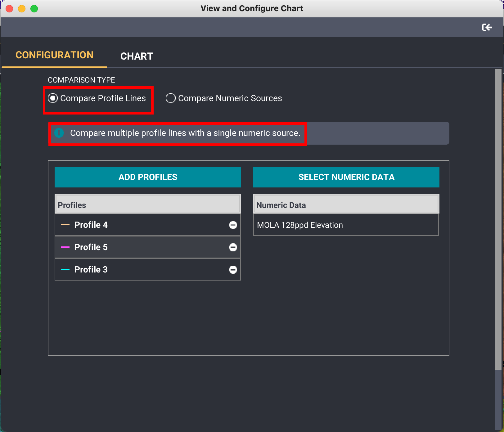Click the ADD PROFILES button

coord(148,177)
